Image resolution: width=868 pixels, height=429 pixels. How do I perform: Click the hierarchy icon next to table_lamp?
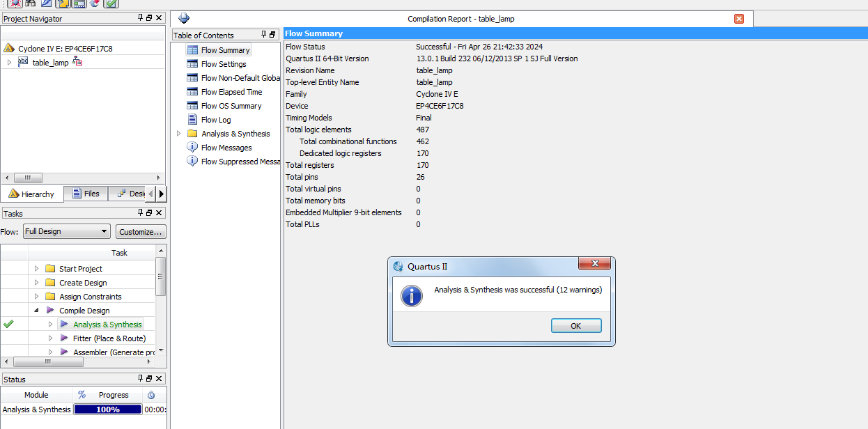click(x=77, y=62)
